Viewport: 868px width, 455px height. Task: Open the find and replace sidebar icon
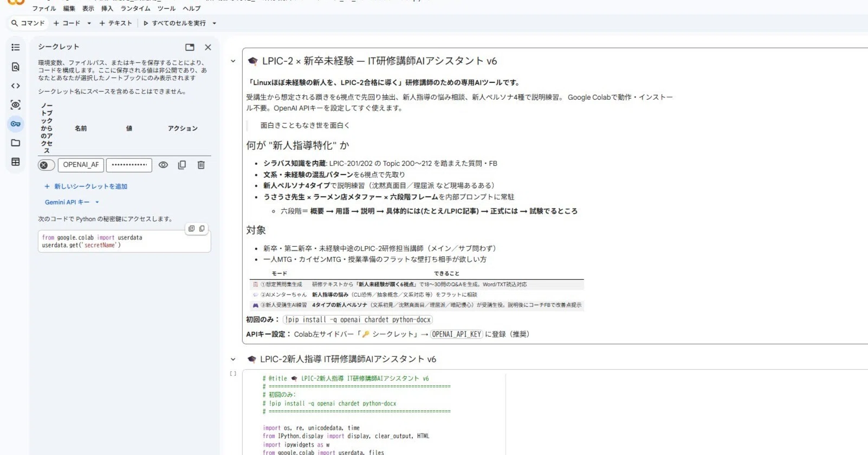click(16, 67)
